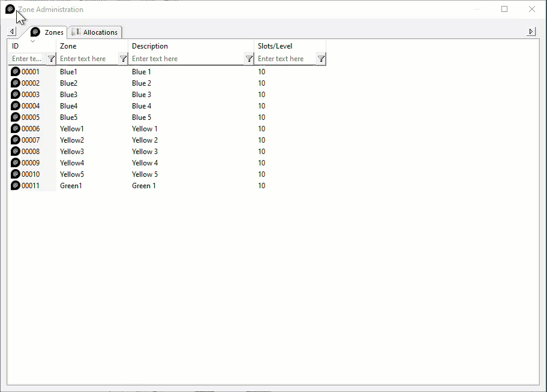Screen dimensions: 547x392
Task: Click the filter icon of the ID column
Action: 52,59
